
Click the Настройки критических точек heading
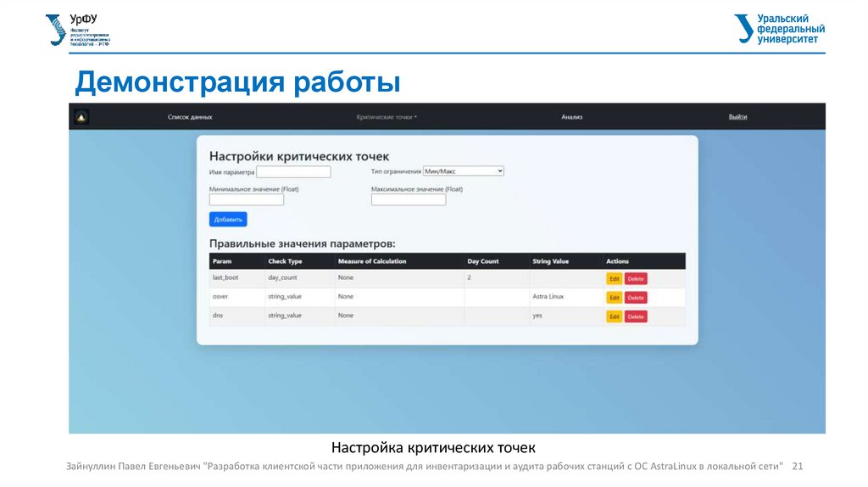(x=299, y=156)
